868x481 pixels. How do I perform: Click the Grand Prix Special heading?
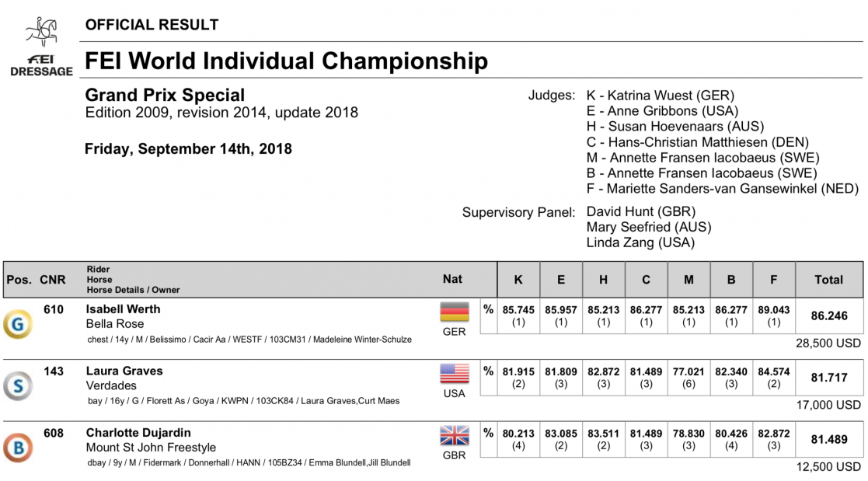tap(165, 96)
